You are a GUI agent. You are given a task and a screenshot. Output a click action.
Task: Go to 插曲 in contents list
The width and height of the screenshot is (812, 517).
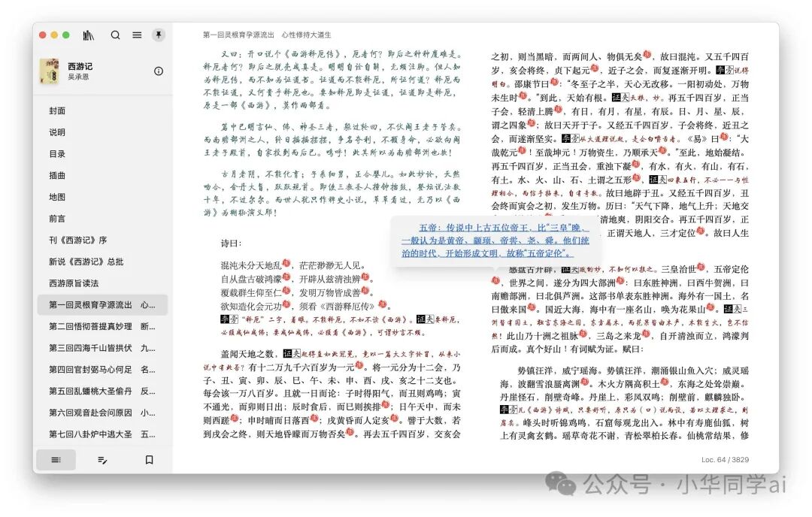(x=102, y=175)
